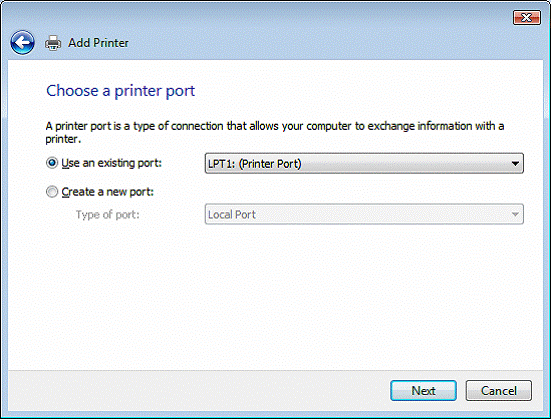This screenshot has height=419, width=551.
Task: Click the Type of port label
Action: [x=108, y=214]
